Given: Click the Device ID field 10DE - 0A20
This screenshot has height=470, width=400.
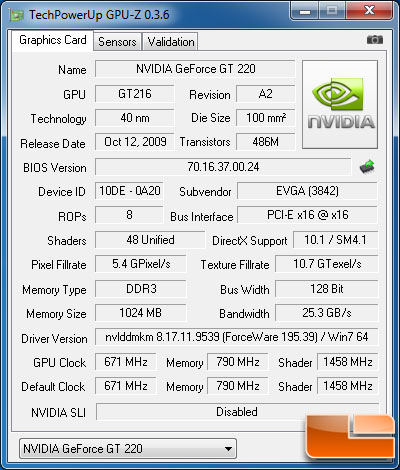Looking at the screenshot, I should coord(129,191).
